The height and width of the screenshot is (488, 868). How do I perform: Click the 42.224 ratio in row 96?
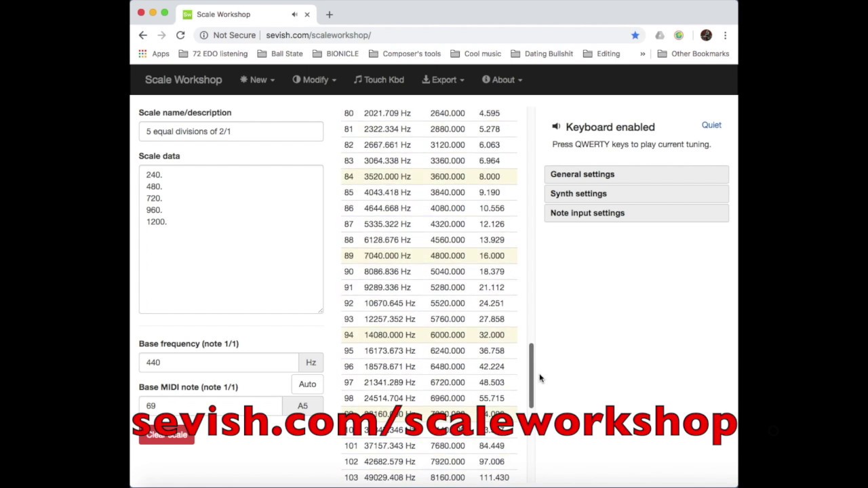(492, 367)
